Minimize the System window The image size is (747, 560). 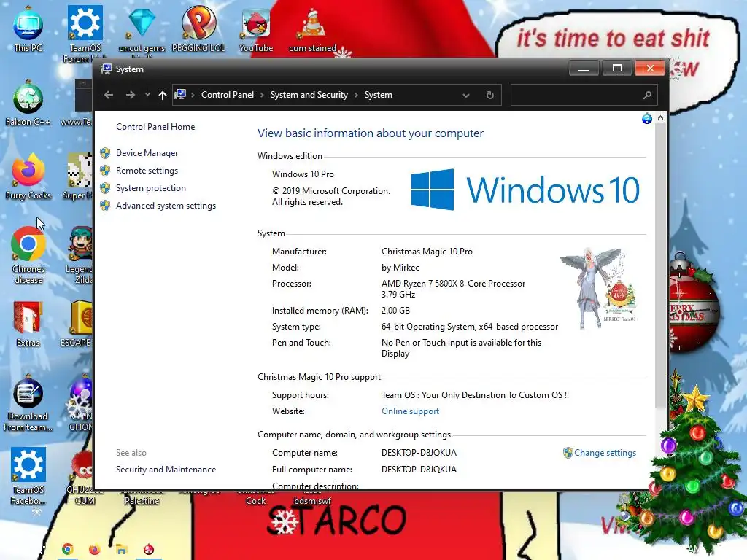tap(584, 69)
